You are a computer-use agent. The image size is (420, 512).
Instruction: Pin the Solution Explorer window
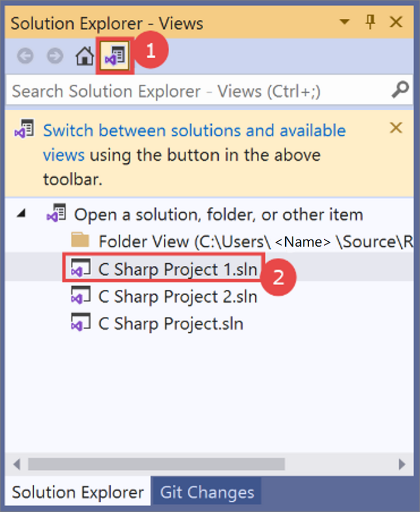point(370,22)
